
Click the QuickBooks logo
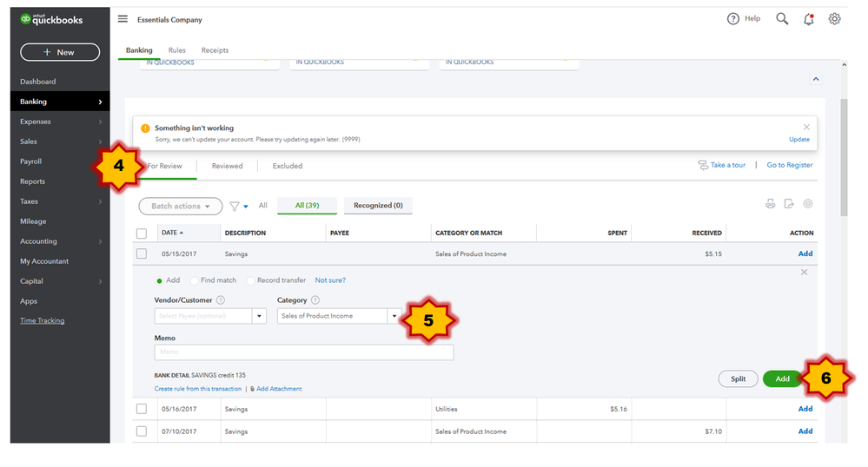tap(51, 19)
